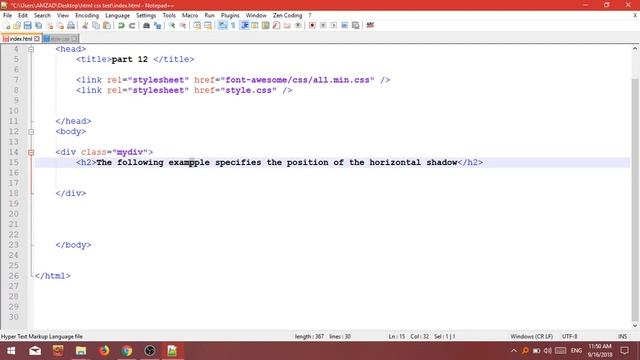This screenshot has width=640, height=360.
Task: Open File Explorer from the taskbar
Action: pos(81,351)
